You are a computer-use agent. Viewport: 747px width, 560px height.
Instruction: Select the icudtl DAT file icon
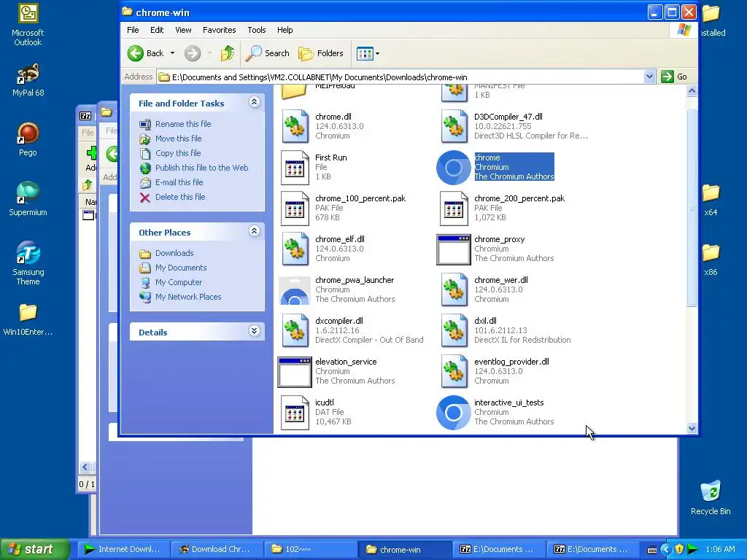click(x=295, y=413)
